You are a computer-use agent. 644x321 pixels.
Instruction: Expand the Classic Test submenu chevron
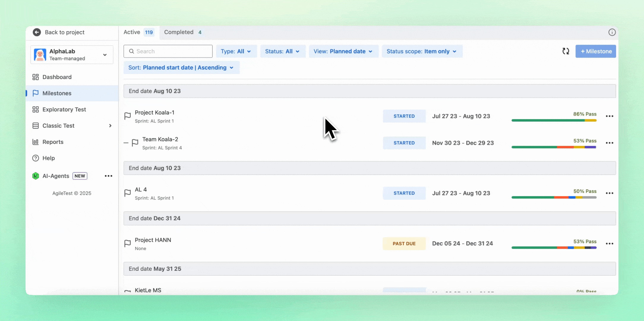click(x=110, y=126)
